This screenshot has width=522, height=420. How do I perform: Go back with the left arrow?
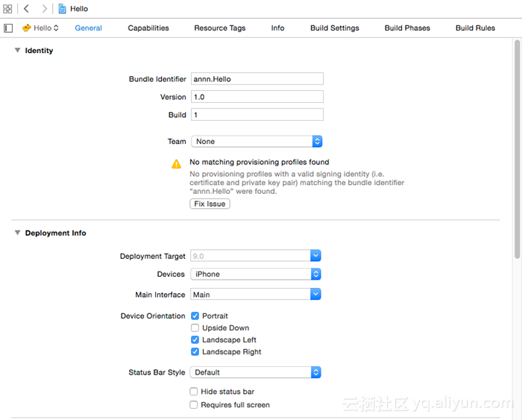[27, 9]
